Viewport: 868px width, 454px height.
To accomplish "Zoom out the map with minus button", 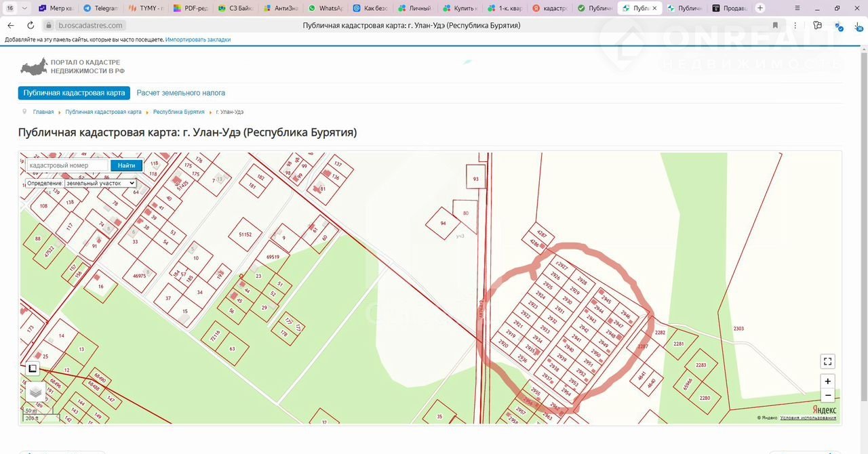I will coord(827,396).
